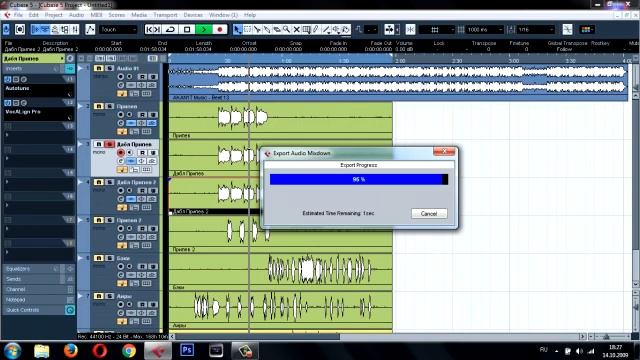Select the Erase tool
This screenshot has width=640, height=360.
click(277, 29)
